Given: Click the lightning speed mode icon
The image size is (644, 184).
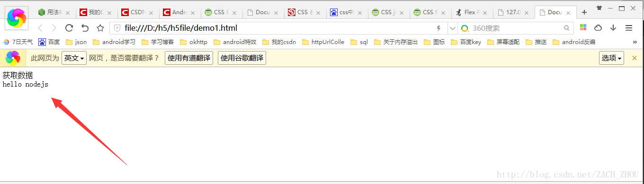Looking at the screenshot, I should 439,28.
